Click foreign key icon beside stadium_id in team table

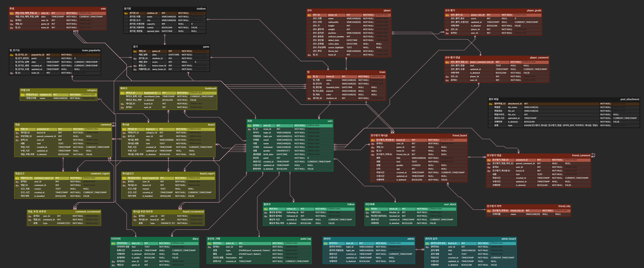pyautogui.click(x=309, y=98)
